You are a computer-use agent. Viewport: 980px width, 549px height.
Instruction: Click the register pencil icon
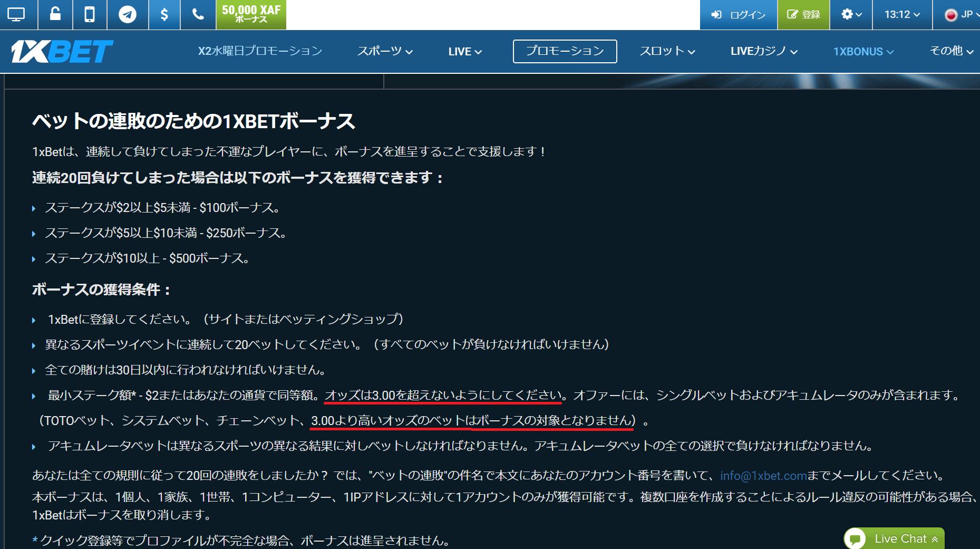tap(792, 14)
